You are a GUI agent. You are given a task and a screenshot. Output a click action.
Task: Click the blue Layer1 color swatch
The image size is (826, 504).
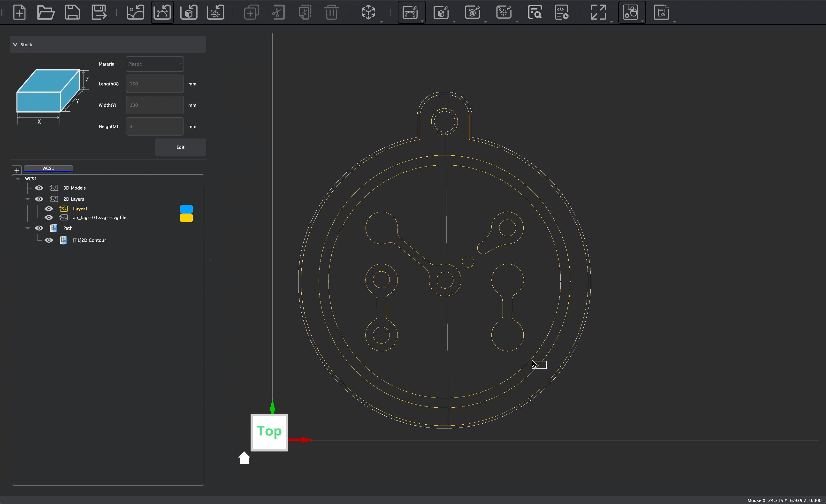coord(186,209)
